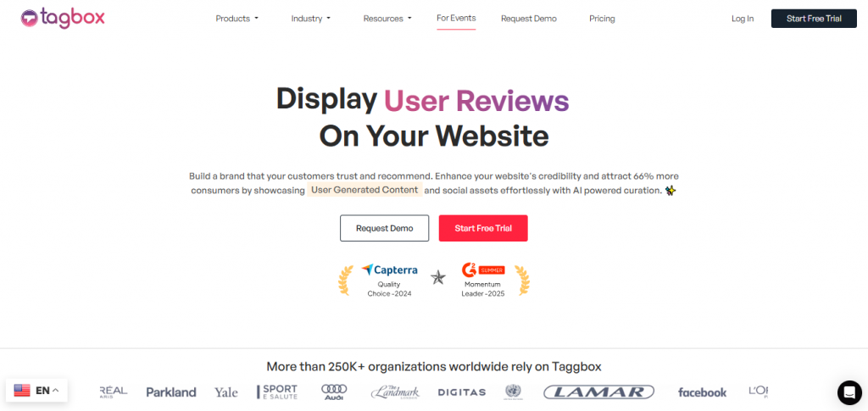
Task: Go to the For Events page
Action: point(456,18)
